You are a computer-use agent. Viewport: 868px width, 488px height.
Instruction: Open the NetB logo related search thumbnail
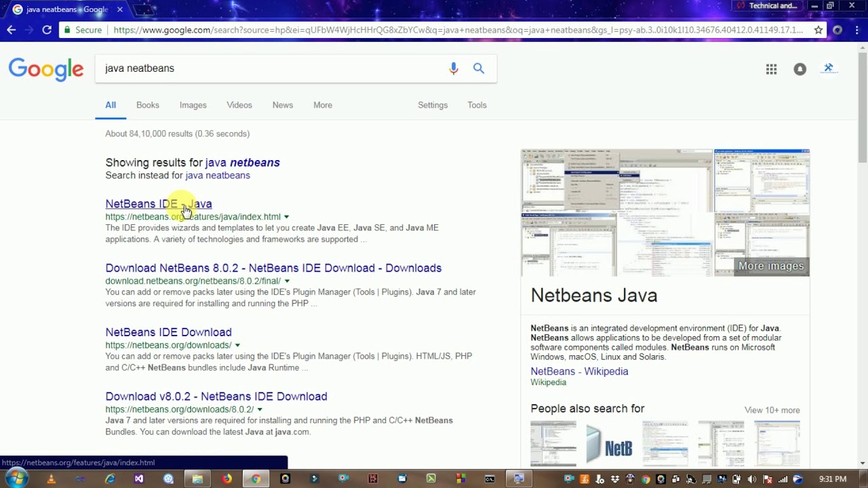(609, 444)
